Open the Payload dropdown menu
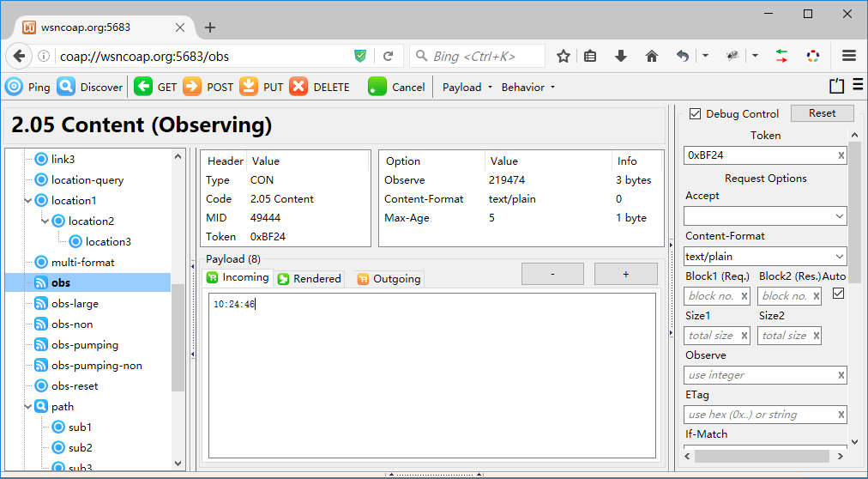Viewport: 868px width, 479px height. tap(467, 87)
